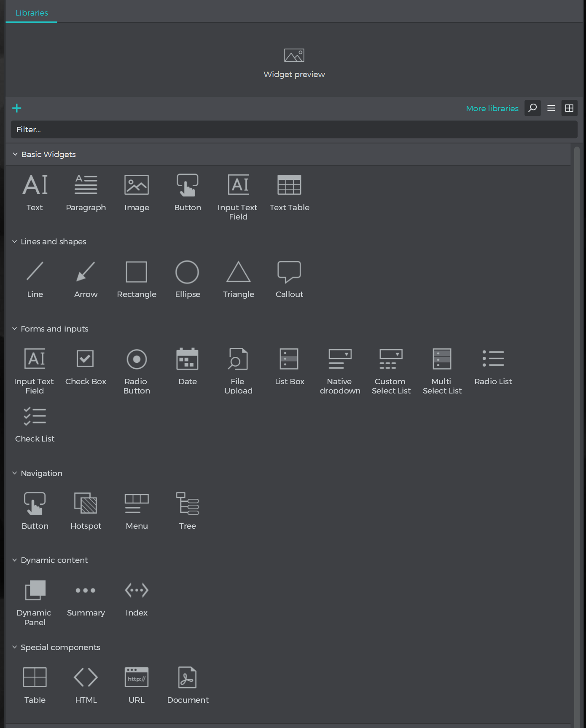Pick the Callout shape widget
Viewport: 586px width, 728px height.
pos(289,272)
